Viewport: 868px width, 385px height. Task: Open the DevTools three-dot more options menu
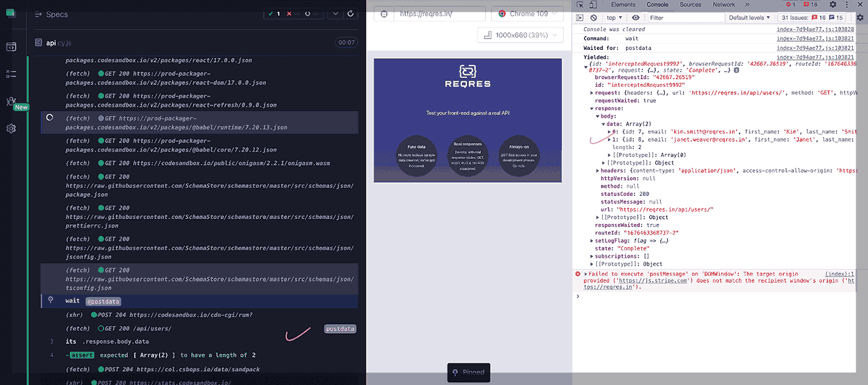pos(847,5)
